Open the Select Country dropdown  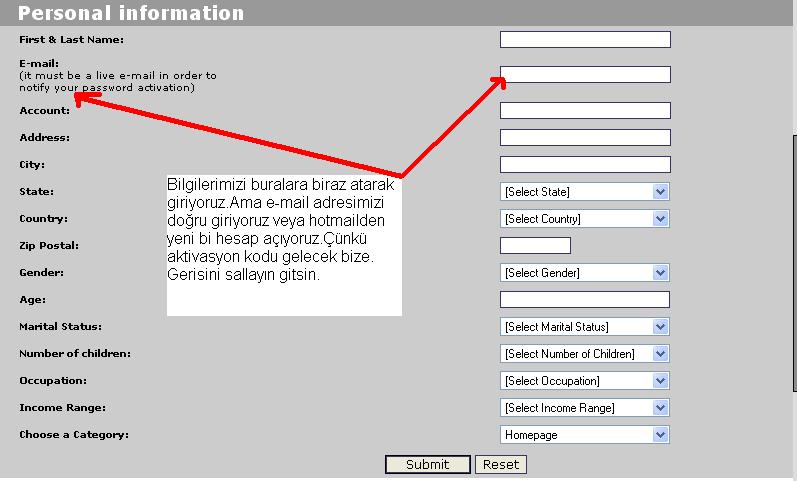point(585,219)
